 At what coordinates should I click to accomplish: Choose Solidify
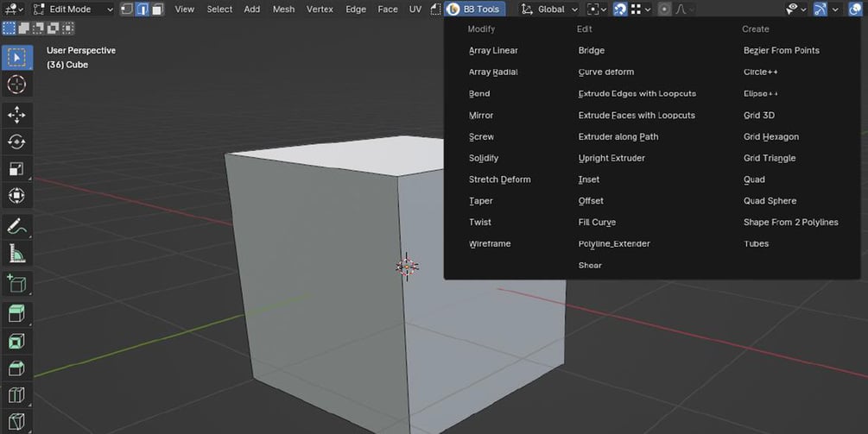[x=484, y=158]
